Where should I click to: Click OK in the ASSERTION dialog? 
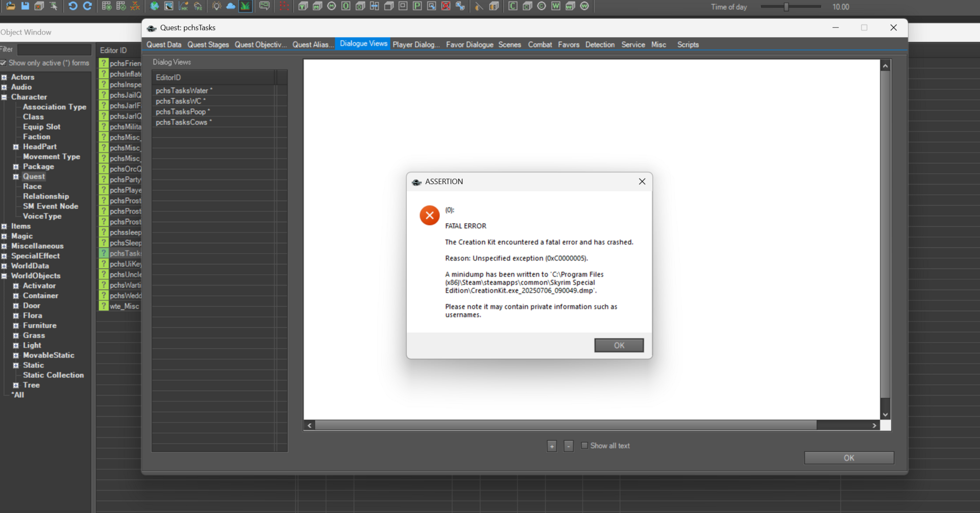point(619,345)
